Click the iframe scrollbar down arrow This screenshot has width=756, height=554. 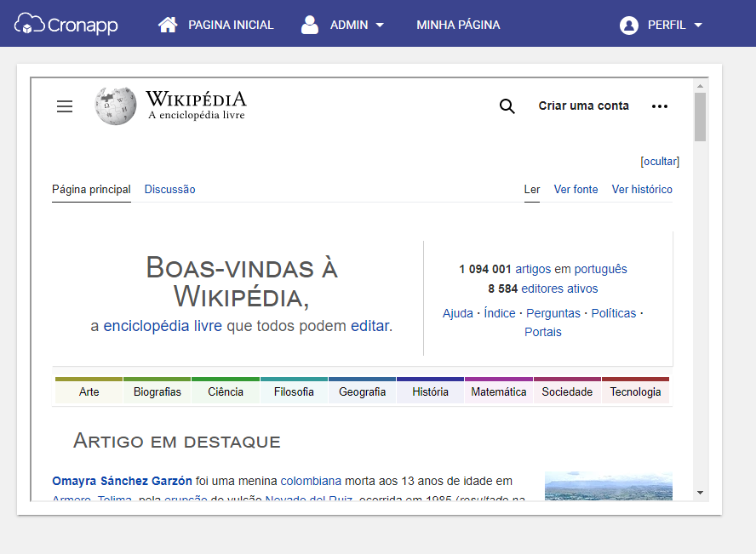pyautogui.click(x=700, y=493)
